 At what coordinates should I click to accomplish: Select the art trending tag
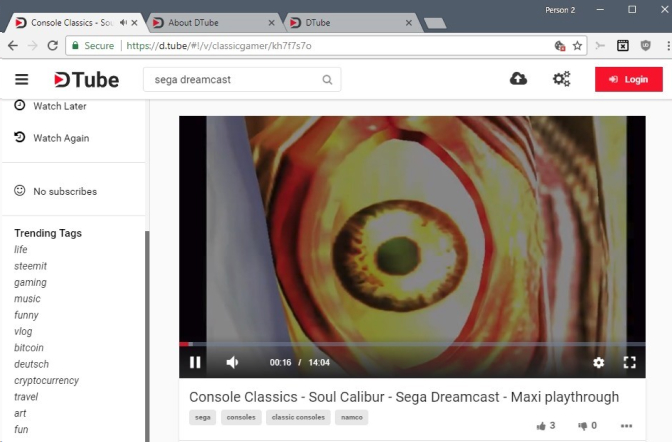point(20,413)
